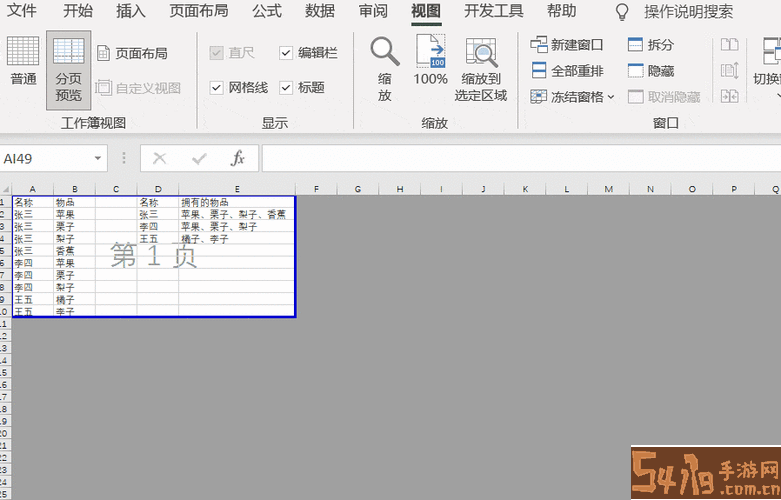The image size is (781, 500).
Task: Arrange All windows (全部重排)
Action: pyautogui.click(x=567, y=71)
